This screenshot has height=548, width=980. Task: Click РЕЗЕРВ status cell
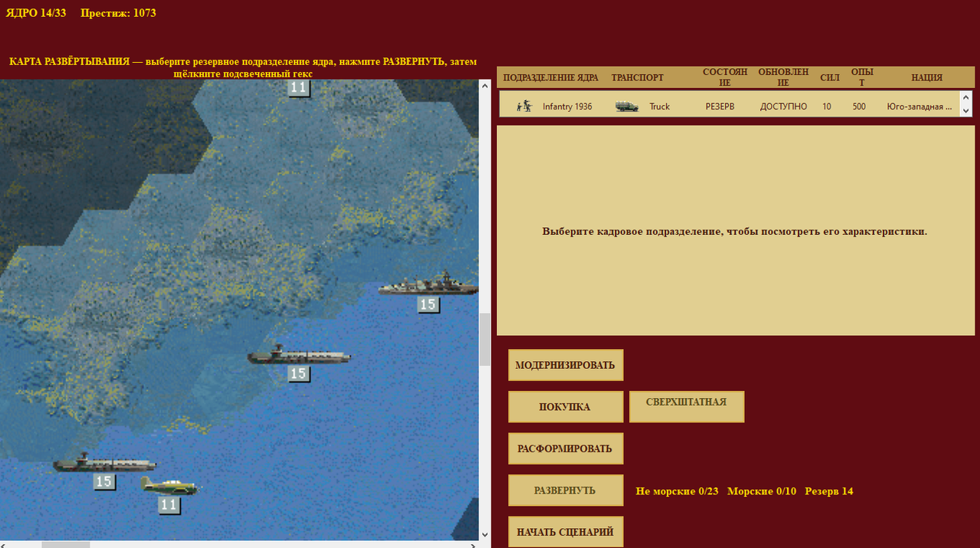point(720,106)
